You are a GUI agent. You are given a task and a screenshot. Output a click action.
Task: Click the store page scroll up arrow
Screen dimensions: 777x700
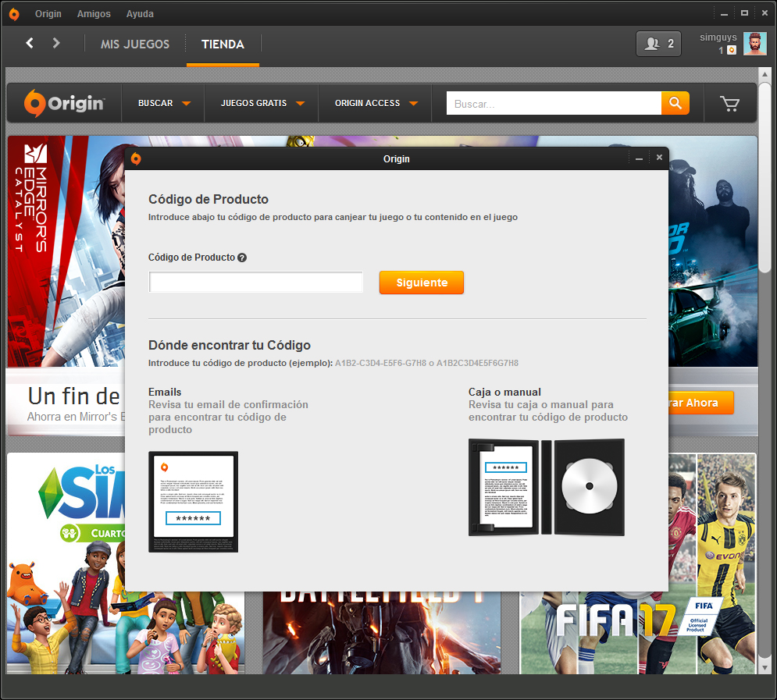click(765, 74)
